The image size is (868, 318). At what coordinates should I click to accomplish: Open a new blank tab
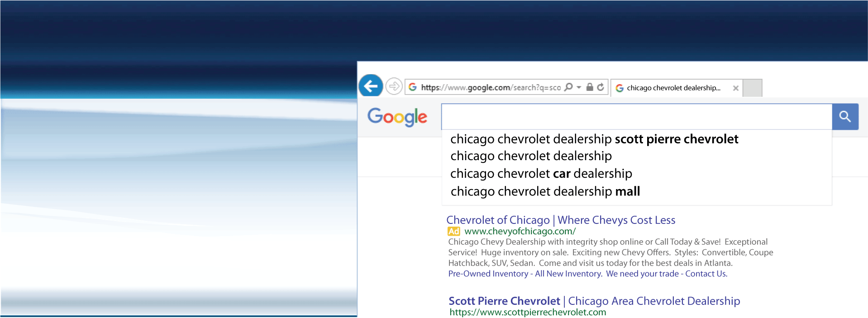tap(753, 88)
